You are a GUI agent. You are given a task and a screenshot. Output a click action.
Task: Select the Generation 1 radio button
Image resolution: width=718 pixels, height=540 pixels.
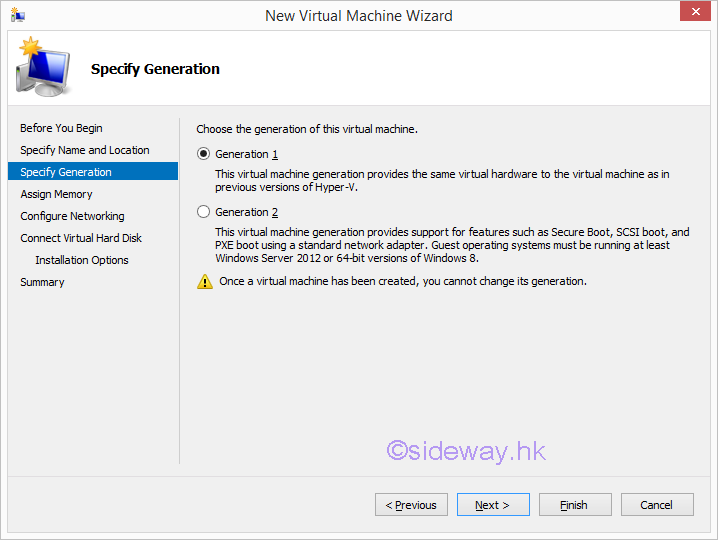click(204, 154)
